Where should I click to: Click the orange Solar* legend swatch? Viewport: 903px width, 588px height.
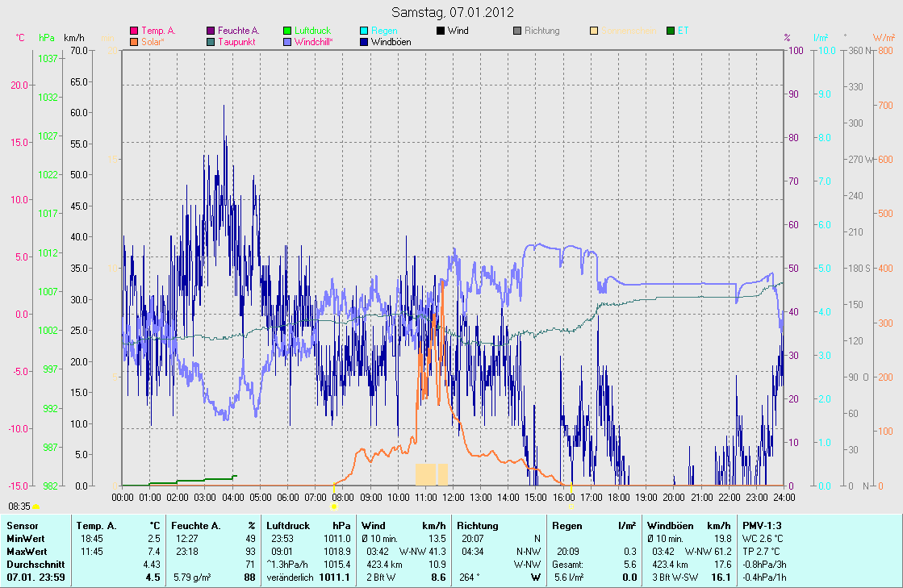coord(134,42)
